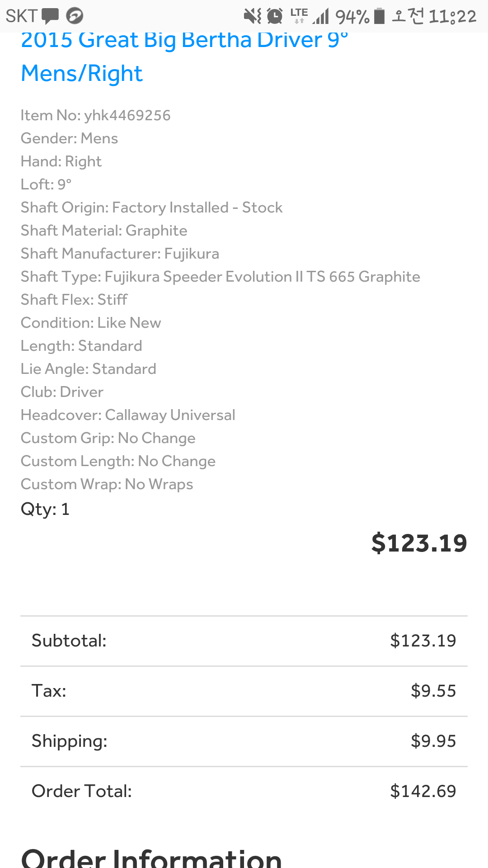
Task: Tap the Shipping row label
Action: [70, 741]
